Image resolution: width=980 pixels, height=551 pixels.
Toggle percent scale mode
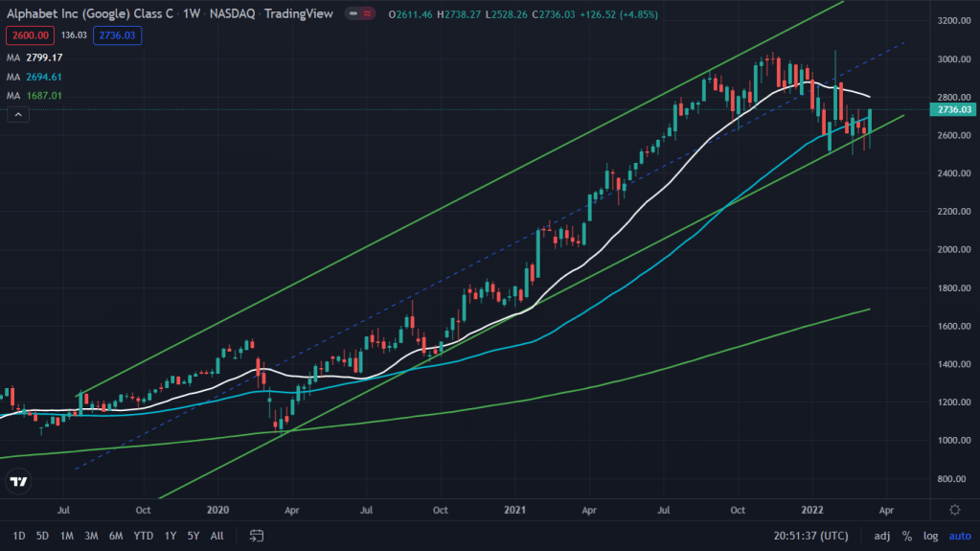(x=906, y=535)
